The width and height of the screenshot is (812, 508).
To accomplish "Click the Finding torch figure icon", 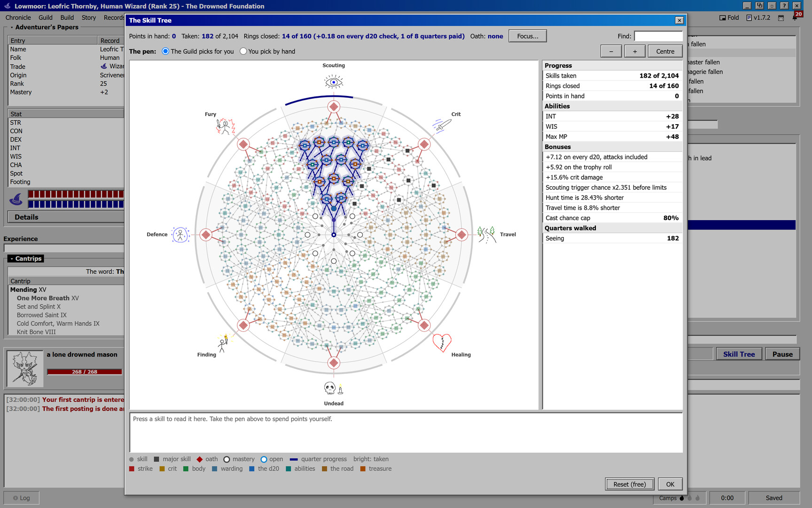I will click(223, 343).
